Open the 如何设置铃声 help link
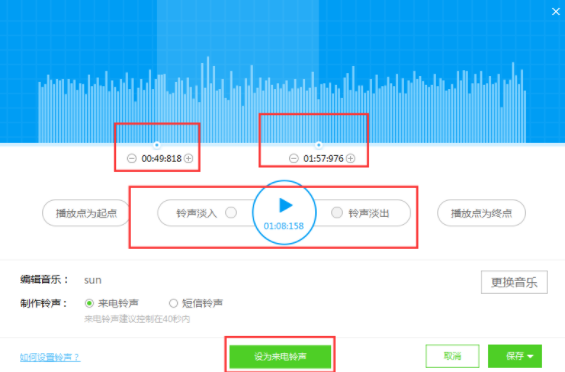The width and height of the screenshot is (565, 372). 50,357
